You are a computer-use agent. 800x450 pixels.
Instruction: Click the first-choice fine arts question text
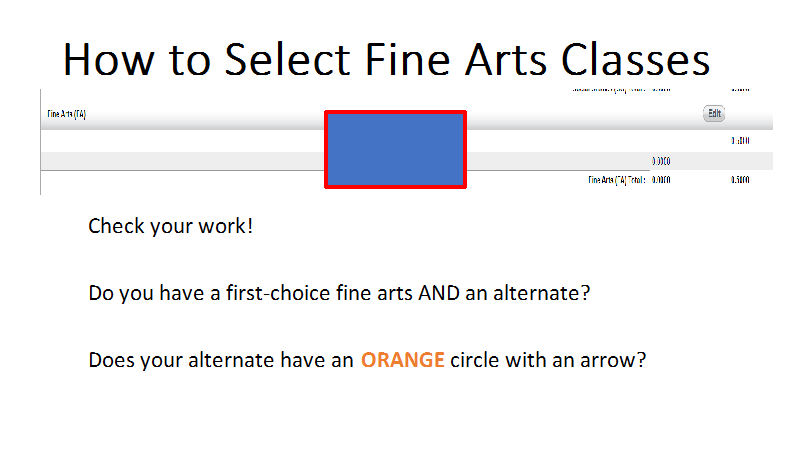(339, 293)
